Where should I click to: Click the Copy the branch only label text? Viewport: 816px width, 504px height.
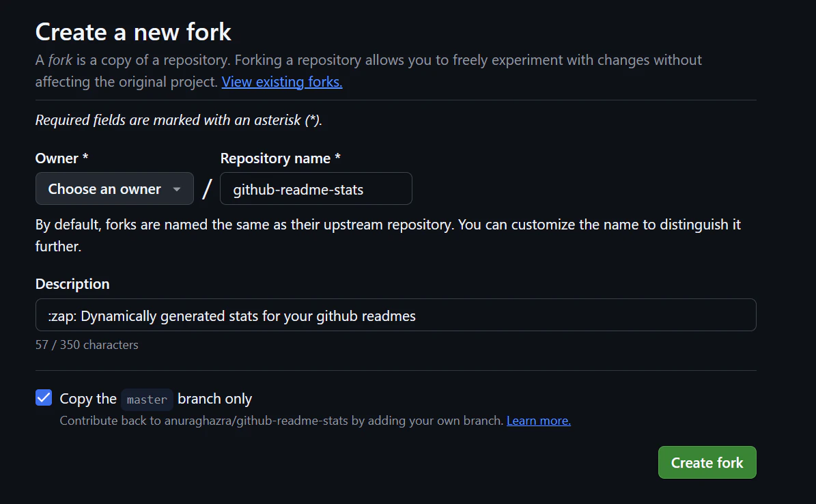click(x=156, y=399)
